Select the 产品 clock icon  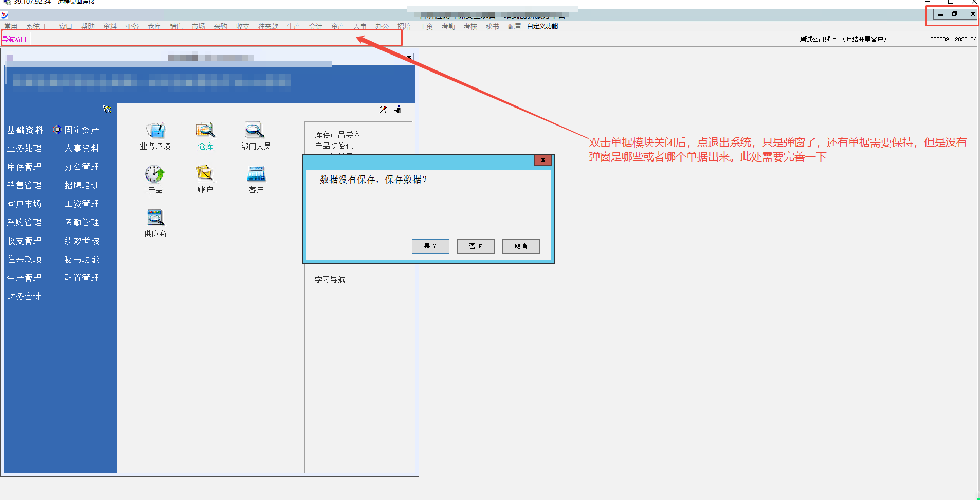pos(155,174)
